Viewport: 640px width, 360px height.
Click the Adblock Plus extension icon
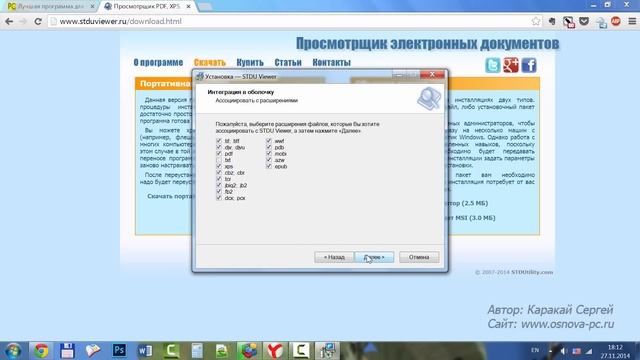tap(616, 21)
